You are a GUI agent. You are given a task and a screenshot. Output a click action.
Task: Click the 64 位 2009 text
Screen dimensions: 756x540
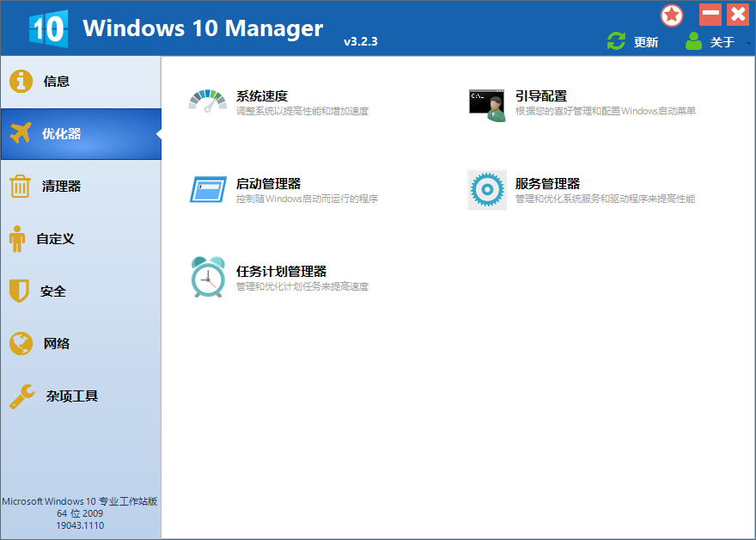pos(80,514)
